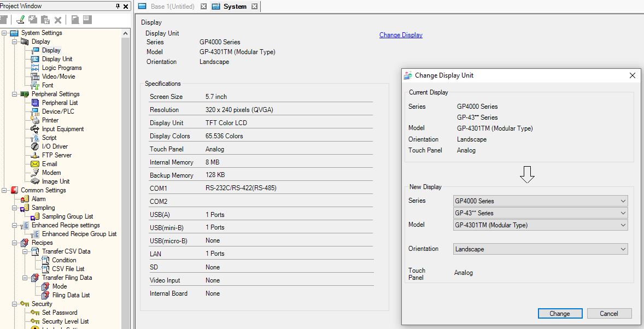Open Display Unit in the settings tree
The height and width of the screenshot is (329, 644).
pyautogui.click(x=57, y=59)
